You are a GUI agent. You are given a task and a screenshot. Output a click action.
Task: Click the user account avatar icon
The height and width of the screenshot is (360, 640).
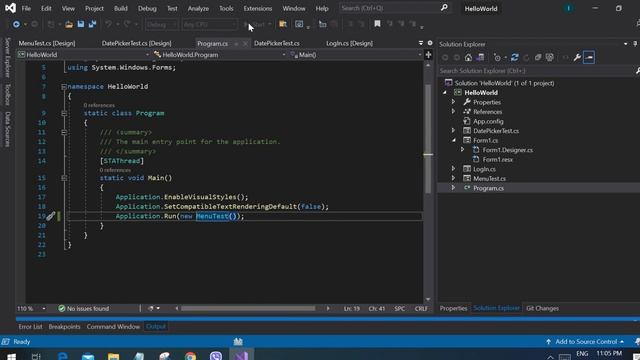569,8
